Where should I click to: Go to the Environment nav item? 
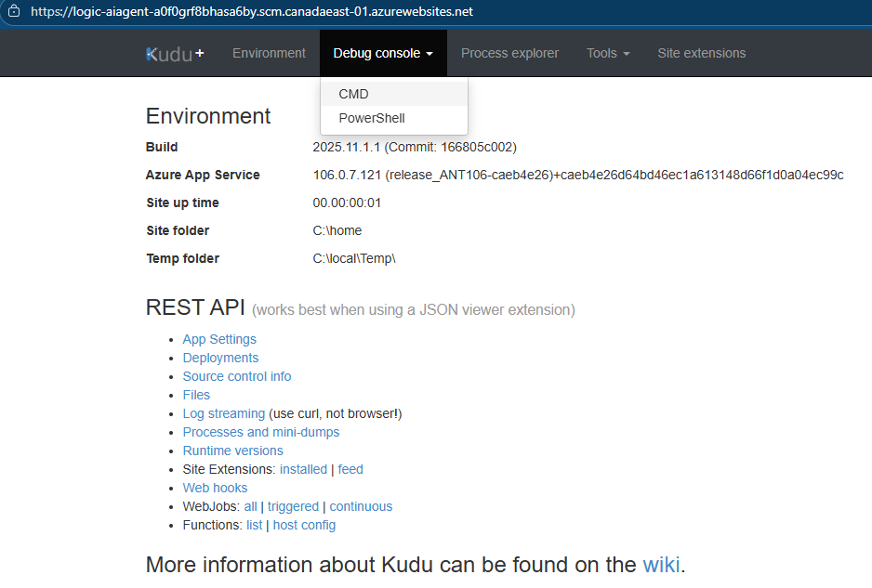pyautogui.click(x=269, y=54)
